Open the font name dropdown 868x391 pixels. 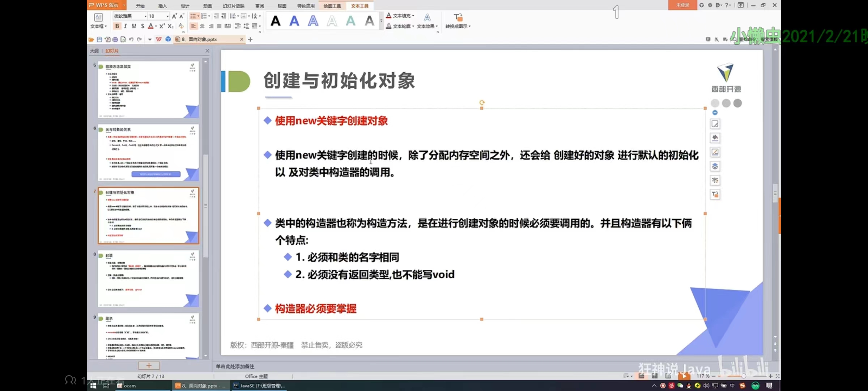pos(145,16)
